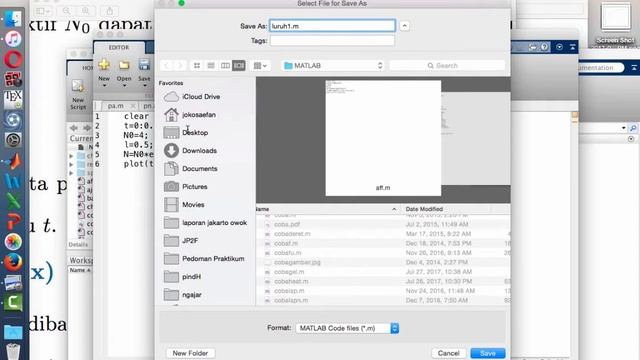640x360 pixels.
Task: Open Photos app from the Dock
Action: (13, 242)
